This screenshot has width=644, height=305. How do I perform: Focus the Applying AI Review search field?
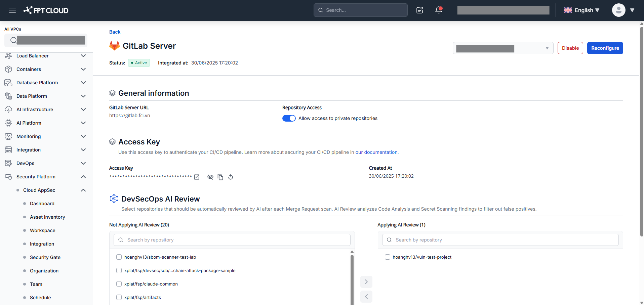tap(500, 240)
